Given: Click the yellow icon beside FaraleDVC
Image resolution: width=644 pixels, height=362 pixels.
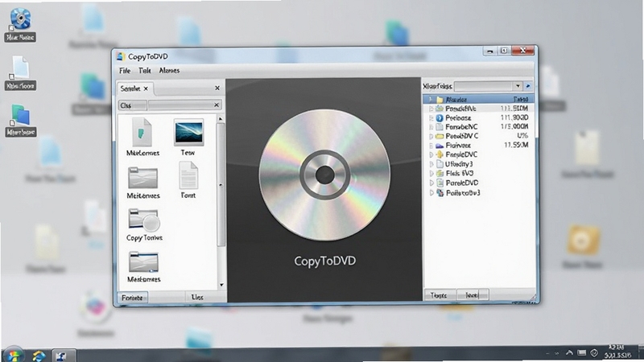Looking at the screenshot, I should pyautogui.click(x=440, y=154).
